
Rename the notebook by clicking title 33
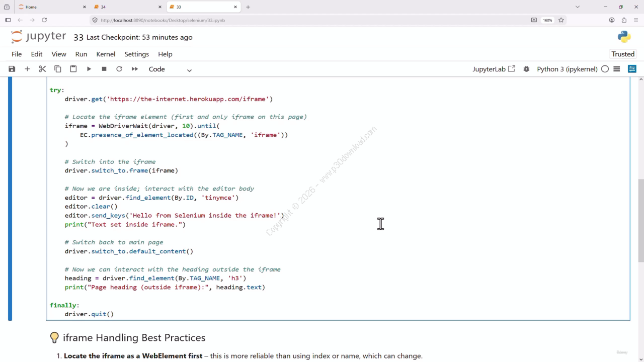click(x=78, y=37)
